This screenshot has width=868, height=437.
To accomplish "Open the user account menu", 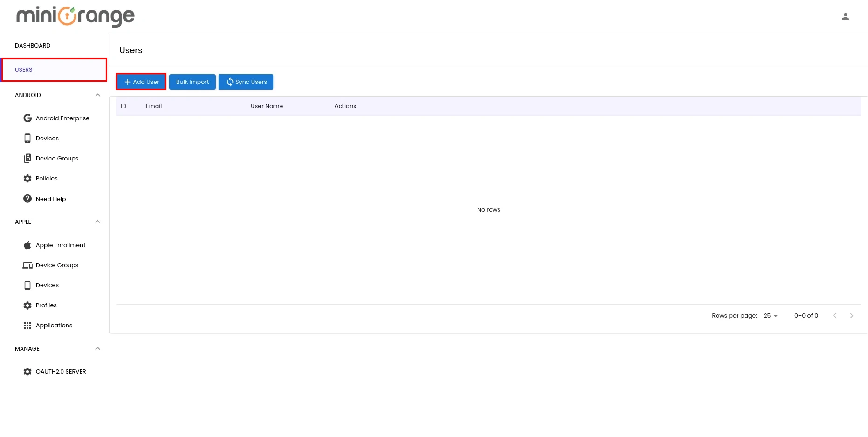I will click(845, 16).
